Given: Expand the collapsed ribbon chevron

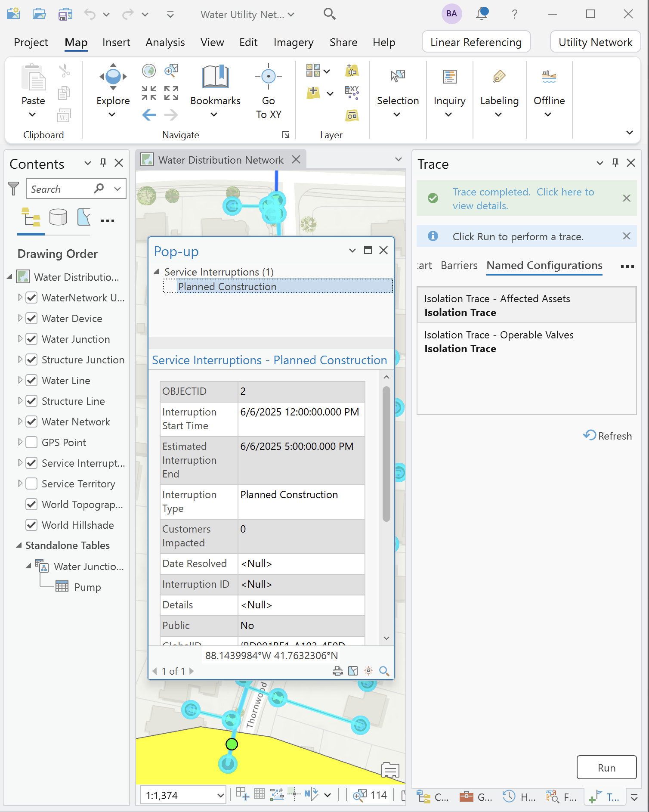Looking at the screenshot, I should pyautogui.click(x=630, y=133).
